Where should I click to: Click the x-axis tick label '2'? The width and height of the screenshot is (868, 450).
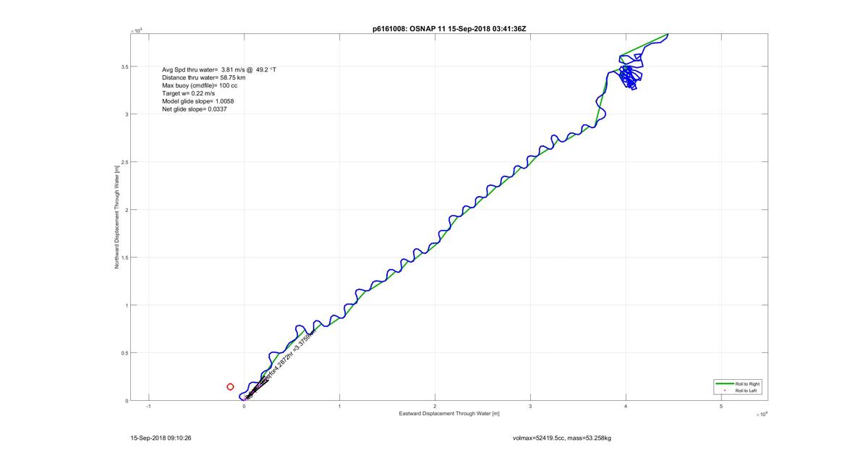click(x=435, y=407)
